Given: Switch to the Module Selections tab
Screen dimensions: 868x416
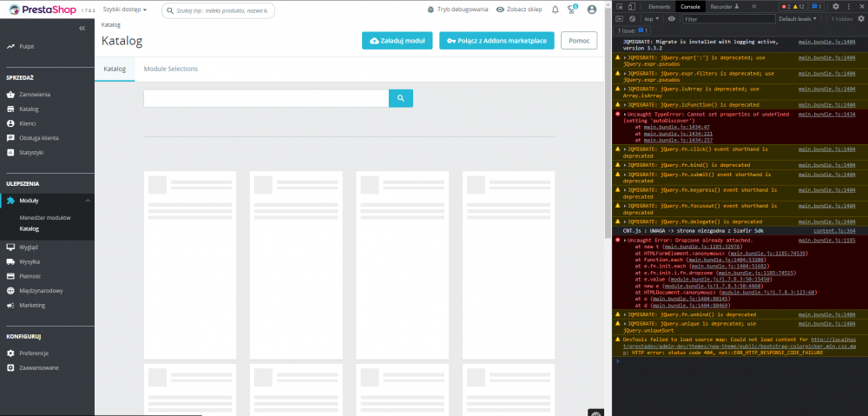Looking at the screenshot, I should coord(170,69).
